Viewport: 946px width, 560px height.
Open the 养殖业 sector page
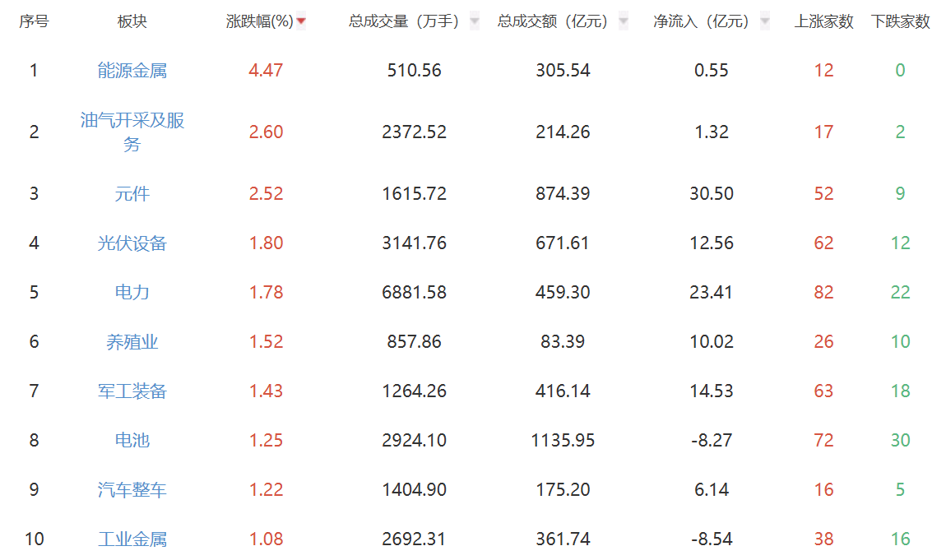coord(132,341)
